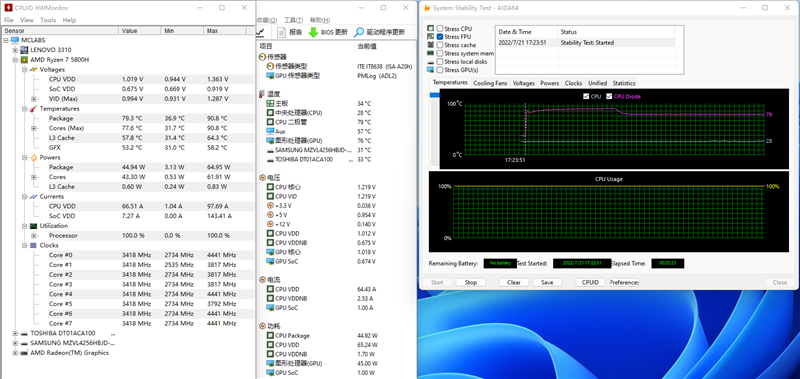Switch to the Cooling Fans tab
This screenshot has width=800, height=379.
coord(490,83)
